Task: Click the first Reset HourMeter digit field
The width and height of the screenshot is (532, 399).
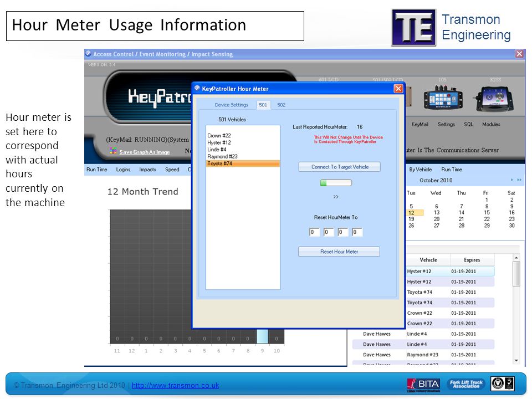Action: [314, 232]
